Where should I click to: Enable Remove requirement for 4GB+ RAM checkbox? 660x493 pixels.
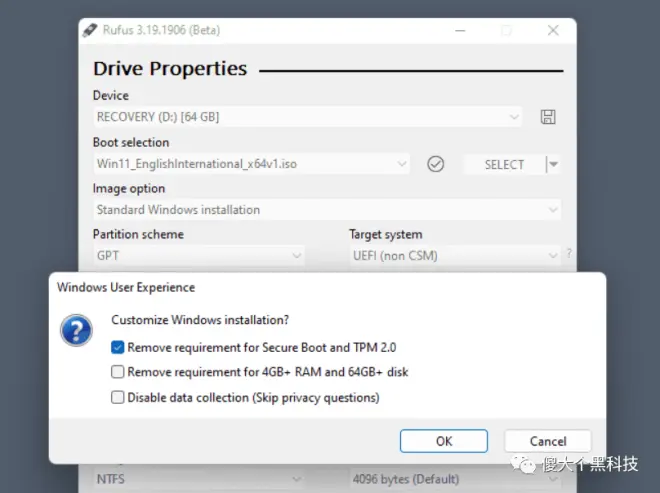(x=117, y=372)
